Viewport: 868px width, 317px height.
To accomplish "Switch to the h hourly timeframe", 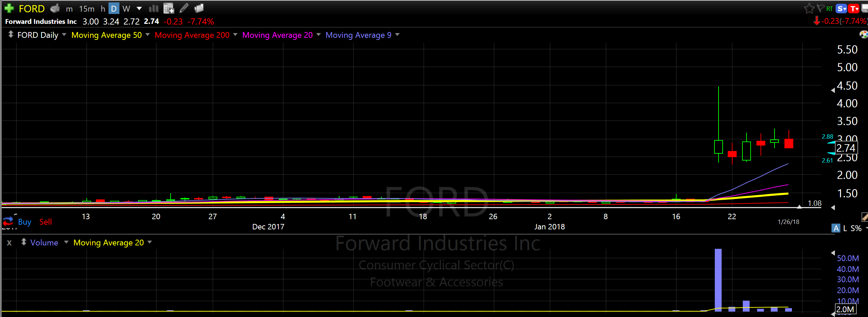I will [103, 9].
